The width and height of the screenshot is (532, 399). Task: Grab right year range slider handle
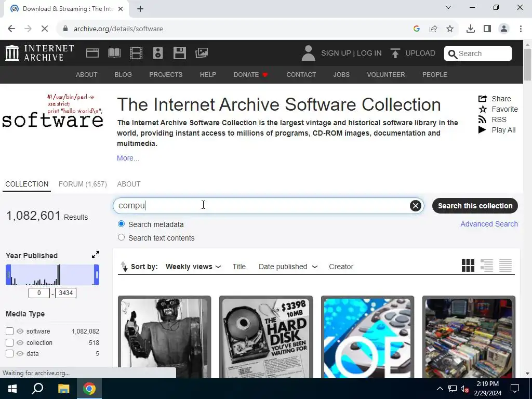[x=97, y=275]
